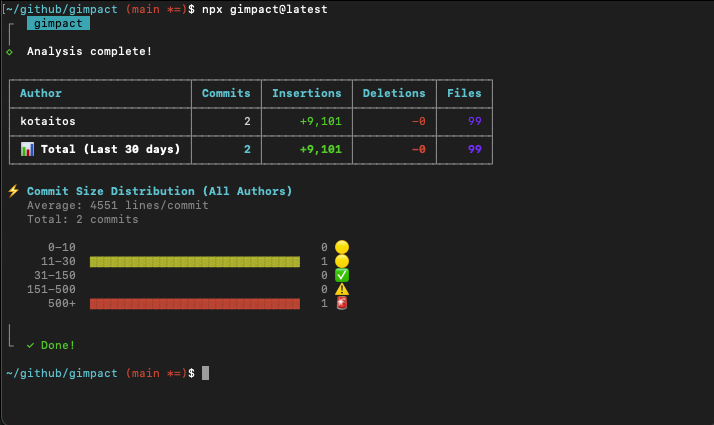This screenshot has width=714, height=425.
Task: Click the 0-10 range label
Action: point(62,247)
